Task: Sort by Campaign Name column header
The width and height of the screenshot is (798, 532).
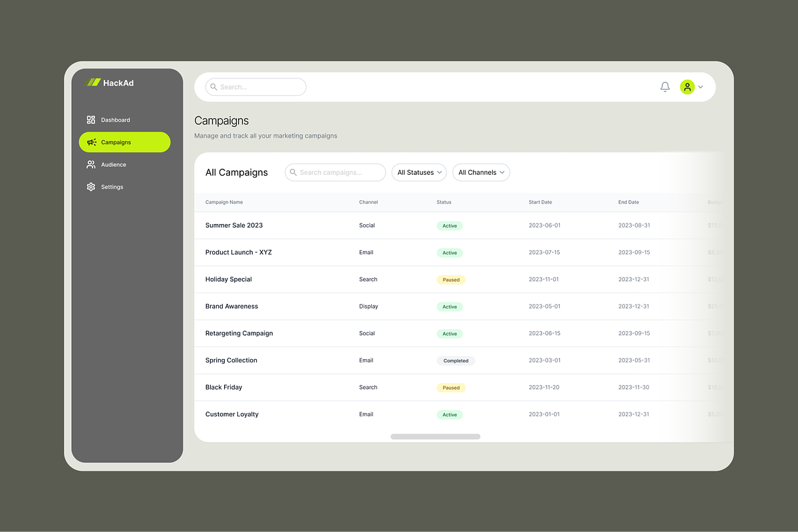Action: (224, 202)
